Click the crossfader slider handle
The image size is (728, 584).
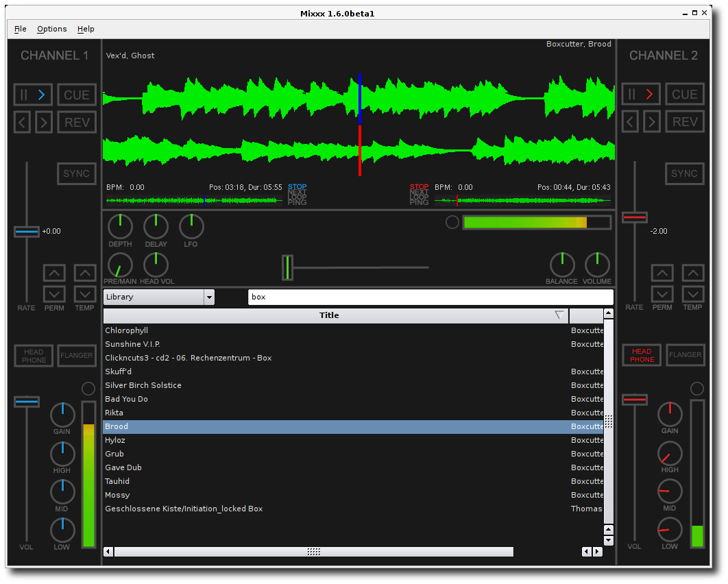click(x=287, y=267)
